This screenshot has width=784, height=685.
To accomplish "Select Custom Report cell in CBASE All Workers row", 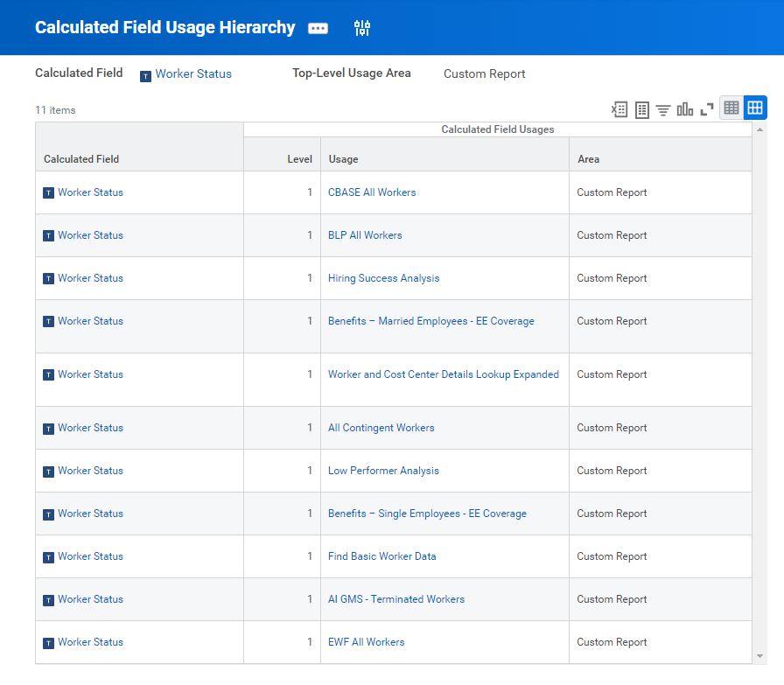I will (660, 193).
